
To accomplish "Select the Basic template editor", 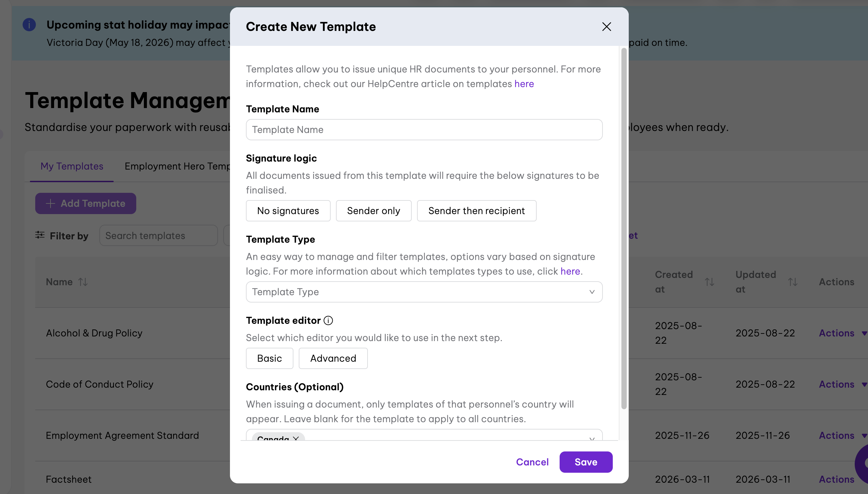I will pos(269,358).
